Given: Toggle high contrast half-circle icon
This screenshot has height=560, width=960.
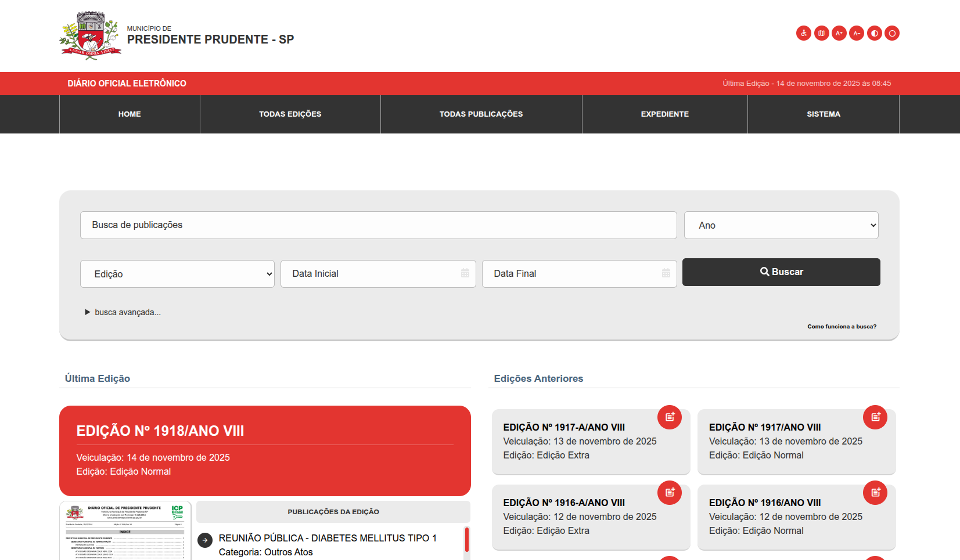Looking at the screenshot, I should 875,33.
